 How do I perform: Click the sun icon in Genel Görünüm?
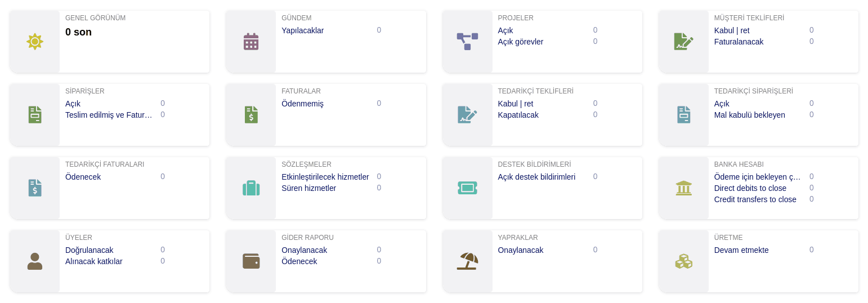pyautogui.click(x=35, y=42)
